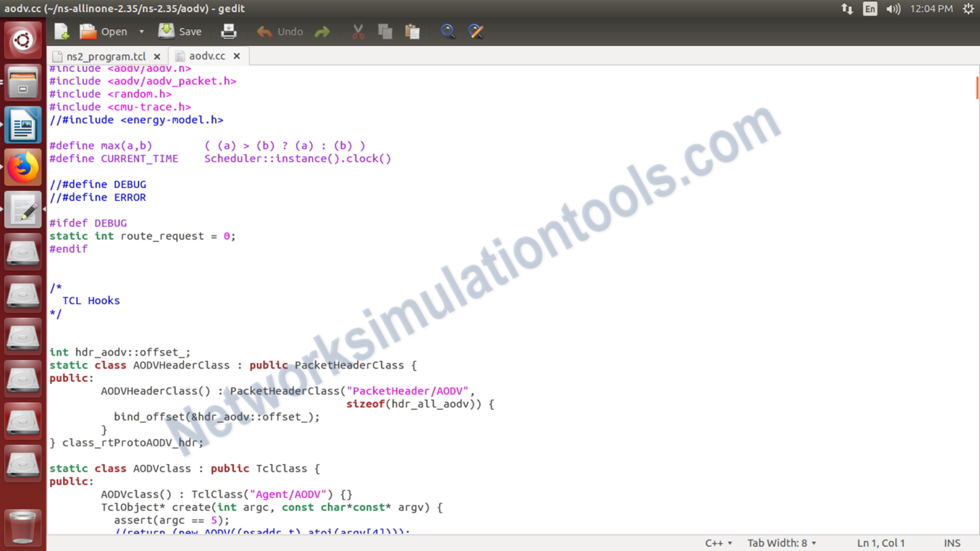
Task: Open the Tab Width dropdown
Action: [781, 543]
